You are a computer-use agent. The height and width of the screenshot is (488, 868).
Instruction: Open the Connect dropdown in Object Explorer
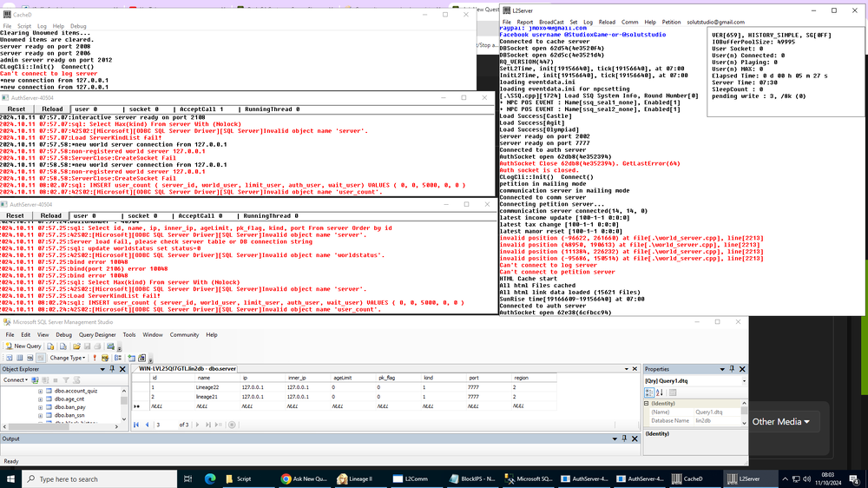[x=16, y=379]
